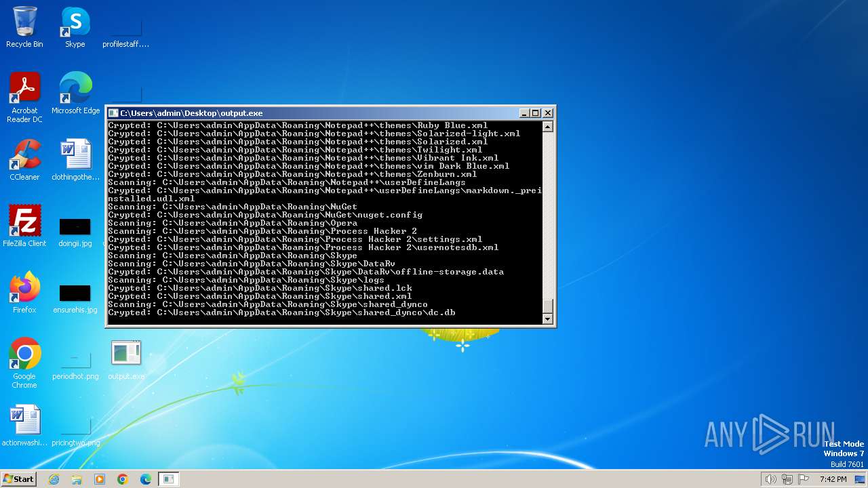Open the Action Center flag icon
This screenshot has width=868, height=488.
[x=804, y=479]
